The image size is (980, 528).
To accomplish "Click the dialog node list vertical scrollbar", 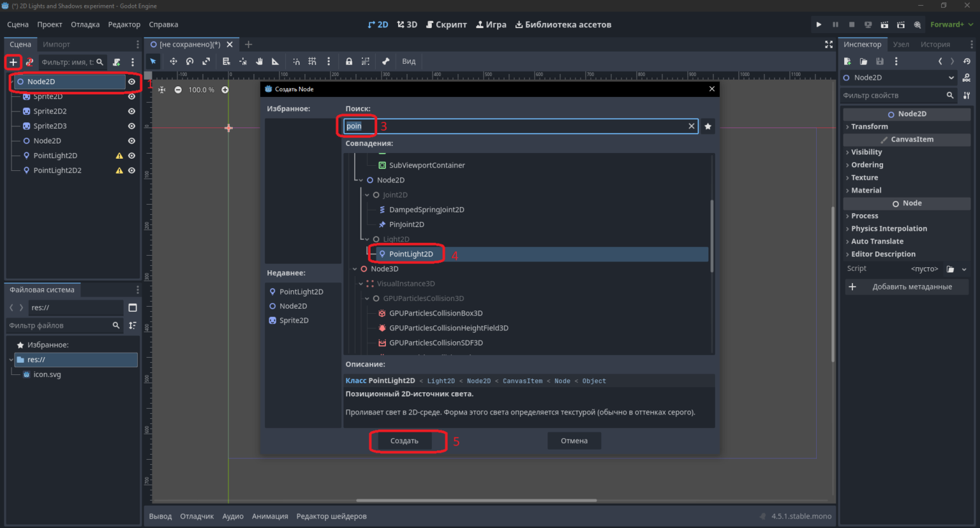I will pyautogui.click(x=712, y=237).
